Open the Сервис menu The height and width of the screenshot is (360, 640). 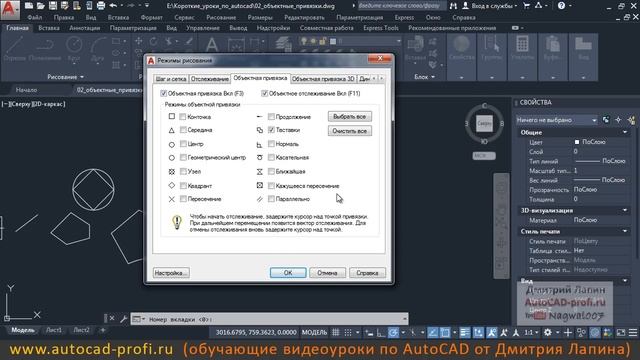pyautogui.click(x=184, y=18)
